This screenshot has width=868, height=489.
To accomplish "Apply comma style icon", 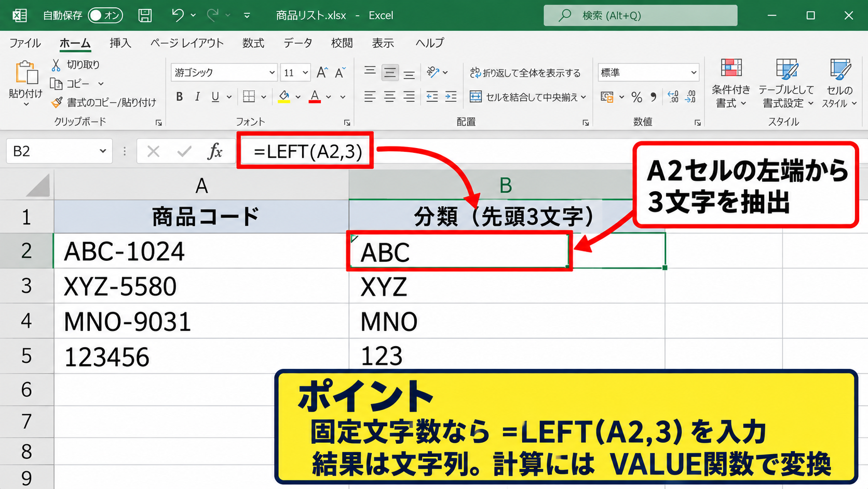I will pyautogui.click(x=653, y=97).
